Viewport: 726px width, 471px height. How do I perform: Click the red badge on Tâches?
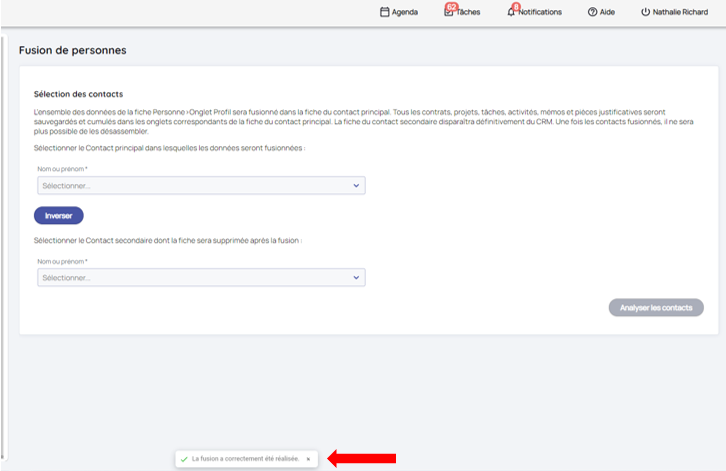pos(452,6)
